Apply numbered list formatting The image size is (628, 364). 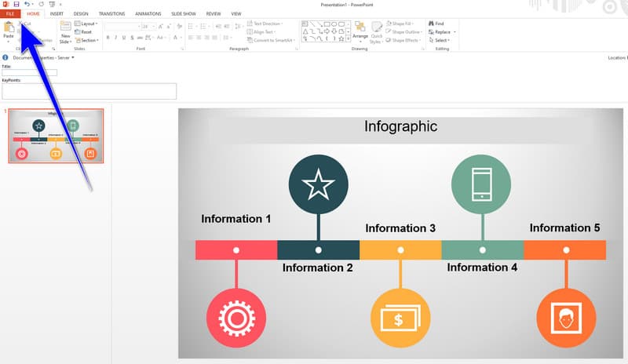pos(204,27)
